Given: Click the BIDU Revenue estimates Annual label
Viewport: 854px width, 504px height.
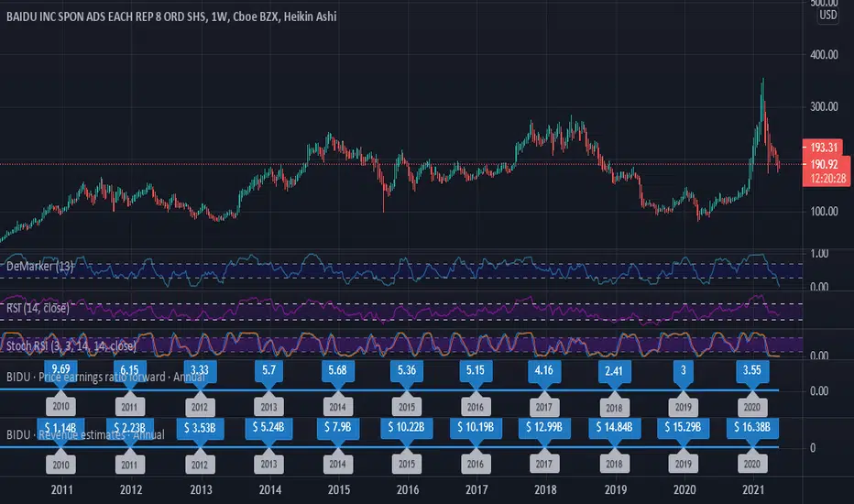Looking at the screenshot, I should pyautogui.click(x=85, y=434).
